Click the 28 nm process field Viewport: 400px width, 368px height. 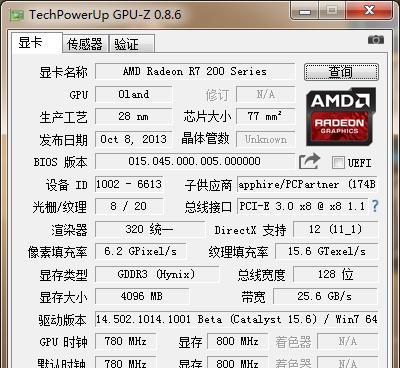coord(134,116)
